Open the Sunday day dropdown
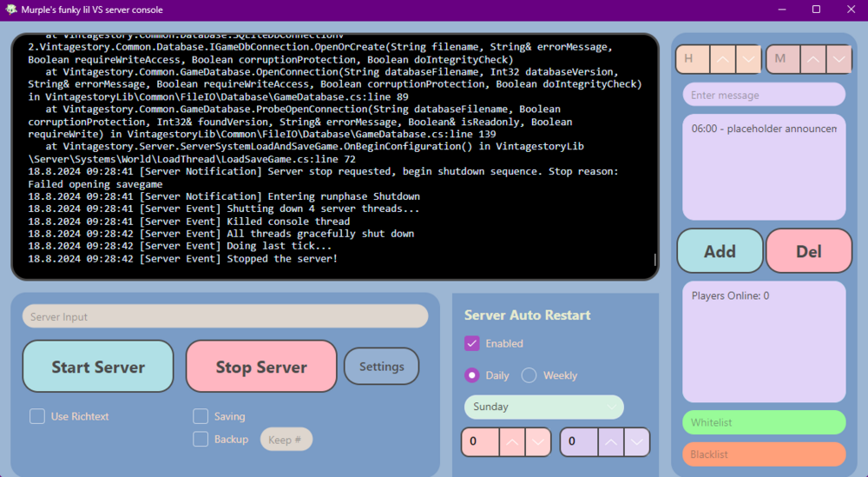 [x=543, y=407]
